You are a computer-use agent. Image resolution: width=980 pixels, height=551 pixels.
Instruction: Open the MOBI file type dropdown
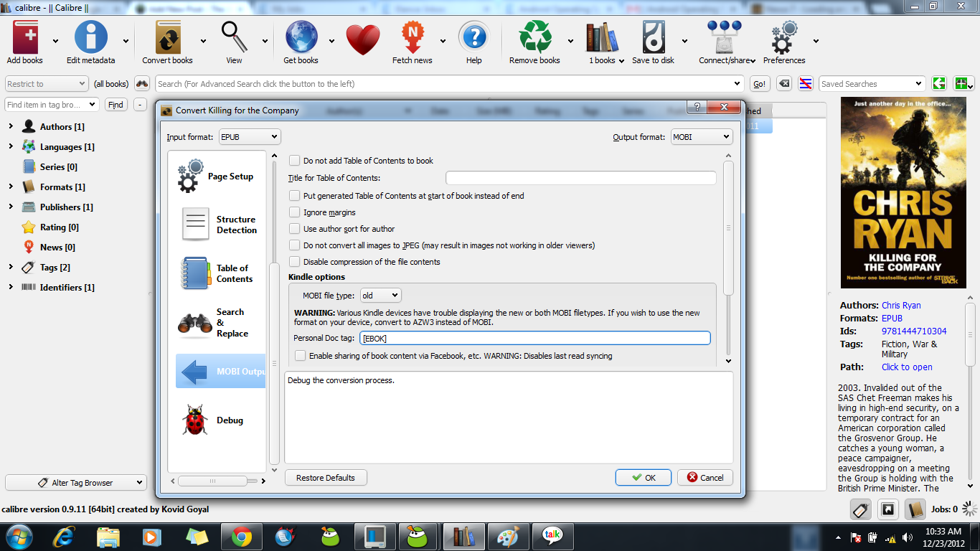(380, 296)
